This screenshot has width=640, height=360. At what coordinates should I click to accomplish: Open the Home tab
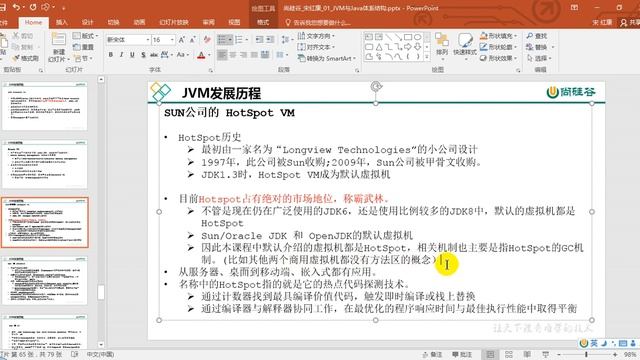pyautogui.click(x=33, y=22)
